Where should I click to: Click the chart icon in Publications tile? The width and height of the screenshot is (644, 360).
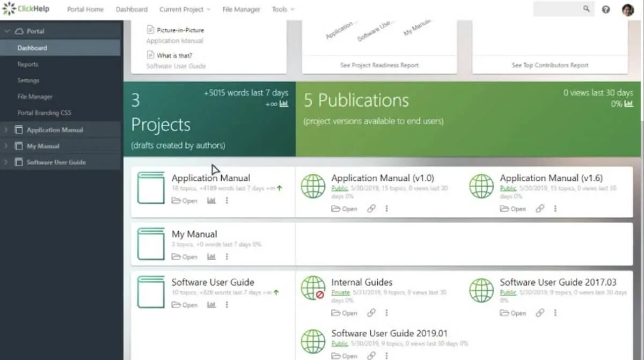tap(628, 104)
